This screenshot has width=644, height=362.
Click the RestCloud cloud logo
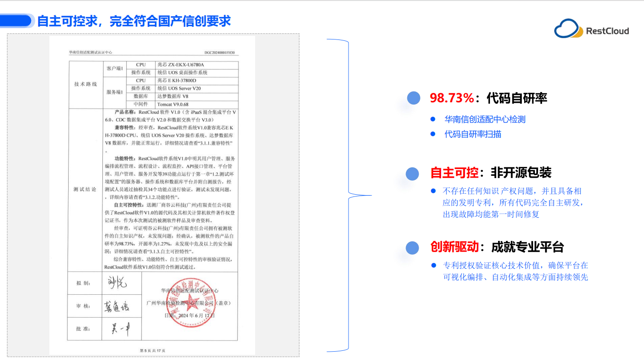568,29
